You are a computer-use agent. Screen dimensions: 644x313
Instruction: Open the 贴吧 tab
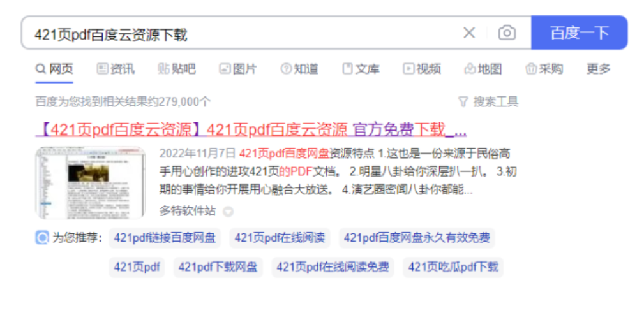[177, 69]
